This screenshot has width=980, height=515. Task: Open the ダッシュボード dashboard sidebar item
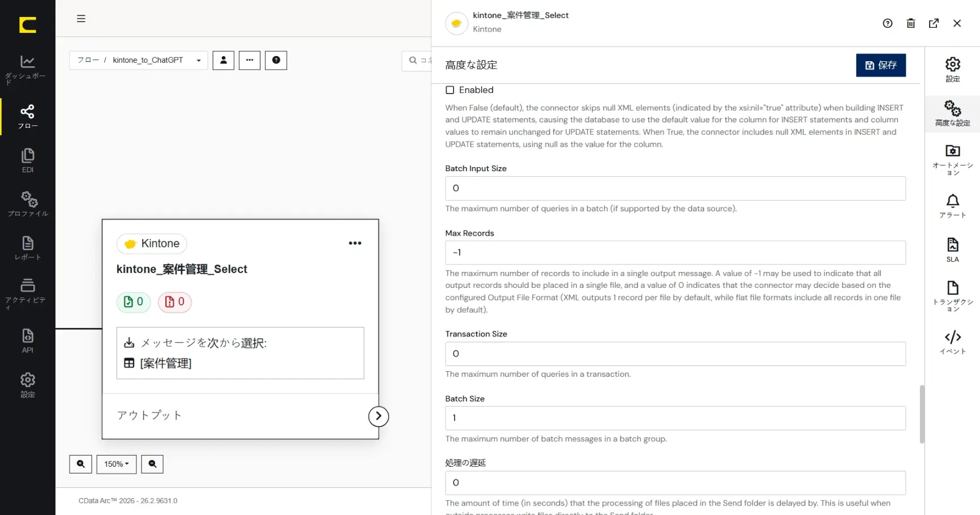pos(28,70)
